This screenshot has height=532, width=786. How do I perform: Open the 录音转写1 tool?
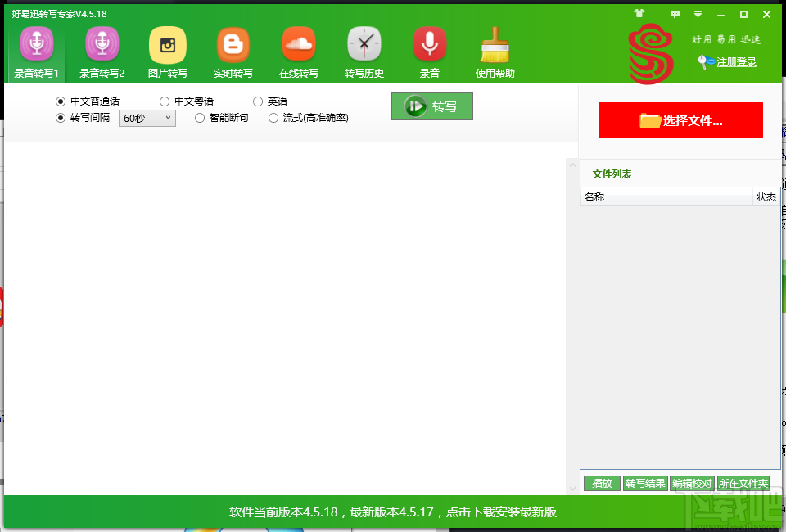pyautogui.click(x=34, y=51)
